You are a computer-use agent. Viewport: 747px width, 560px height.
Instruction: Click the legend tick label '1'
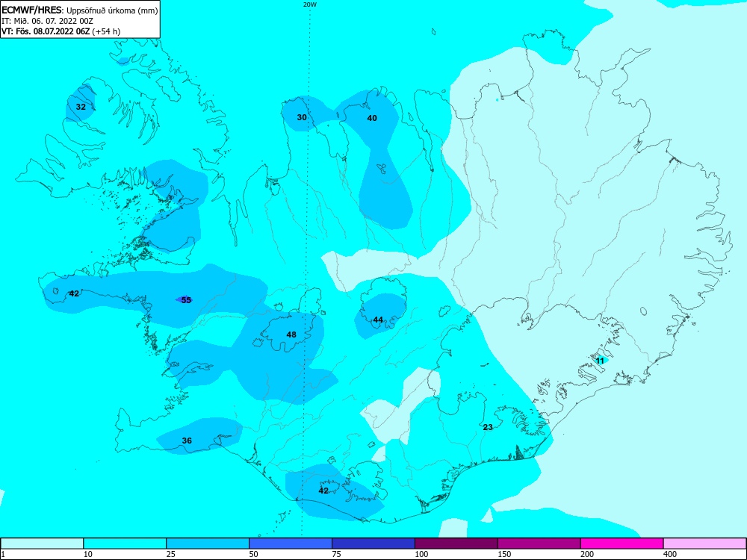(x=2, y=554)
